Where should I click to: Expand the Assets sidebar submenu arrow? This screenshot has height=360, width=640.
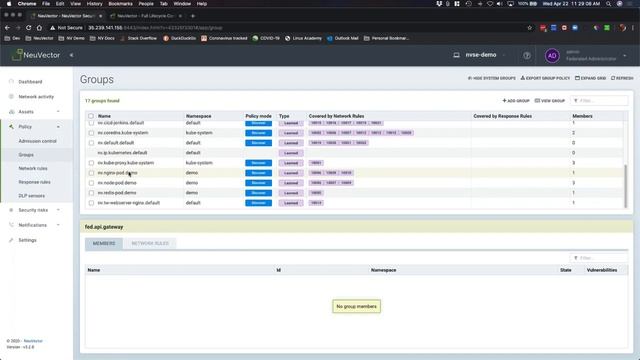(58, 112)
